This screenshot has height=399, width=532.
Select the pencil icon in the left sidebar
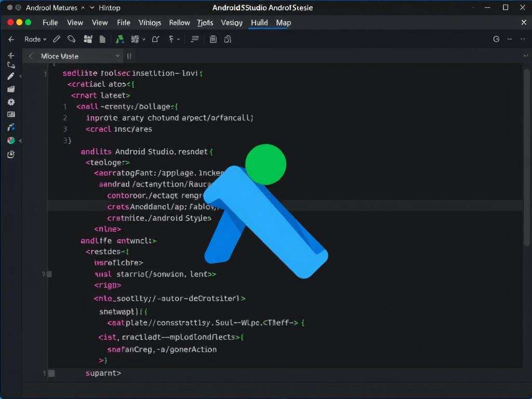11,76
